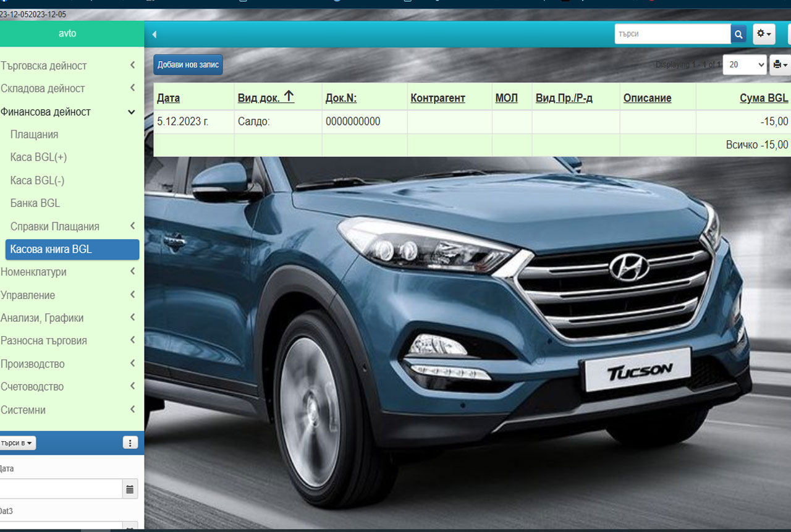Viewport: 791px width, 532px height.
Task: Click the search magnifier button
Action: pyautogui.click(x=738, y=34)
